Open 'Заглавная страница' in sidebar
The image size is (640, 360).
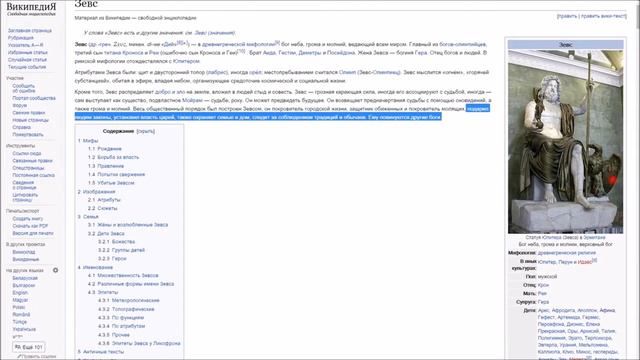tap(30, 31)
